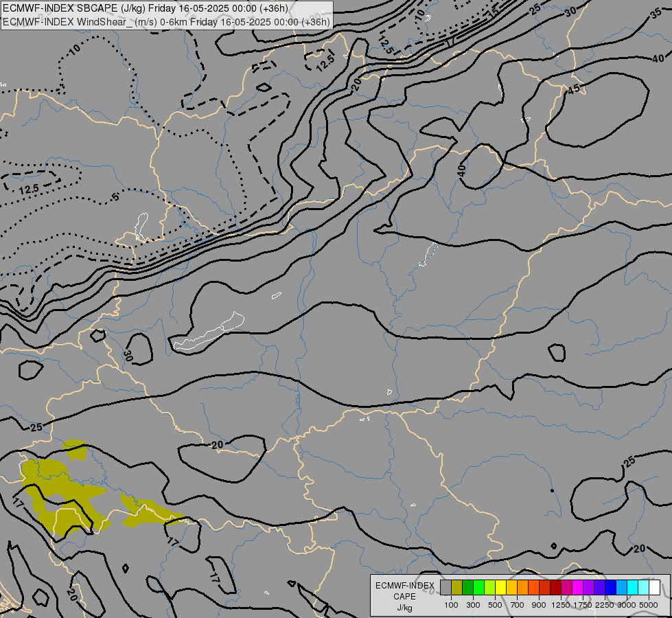This screenshot has width=672, height=618.
Task: Click the 2250 value on legend scale
Action: [605, 605]
